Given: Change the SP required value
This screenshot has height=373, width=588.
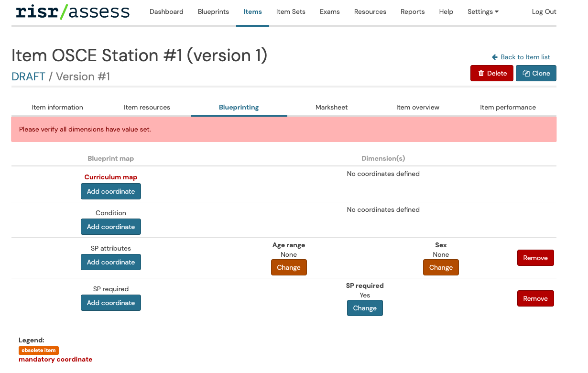Looking at the screenshot, I should point(365,308).
